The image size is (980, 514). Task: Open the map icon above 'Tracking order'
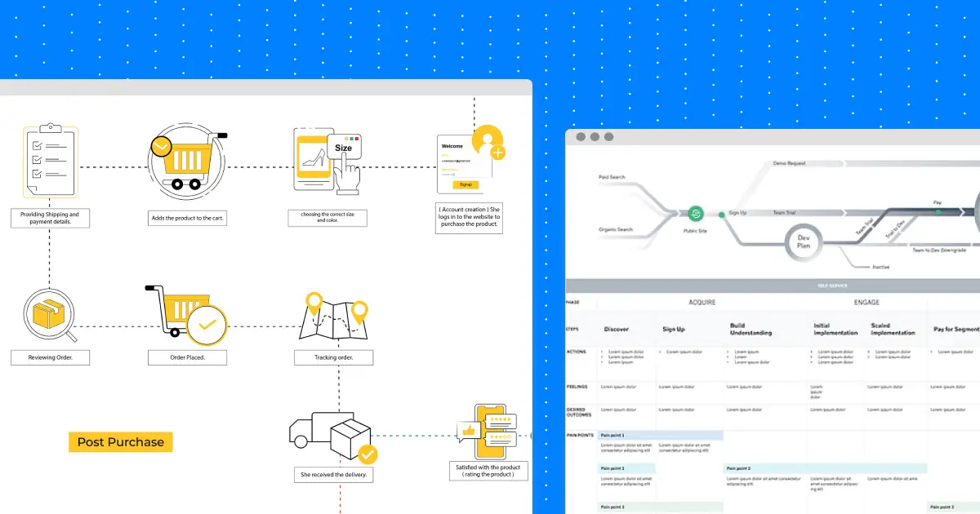333,318
